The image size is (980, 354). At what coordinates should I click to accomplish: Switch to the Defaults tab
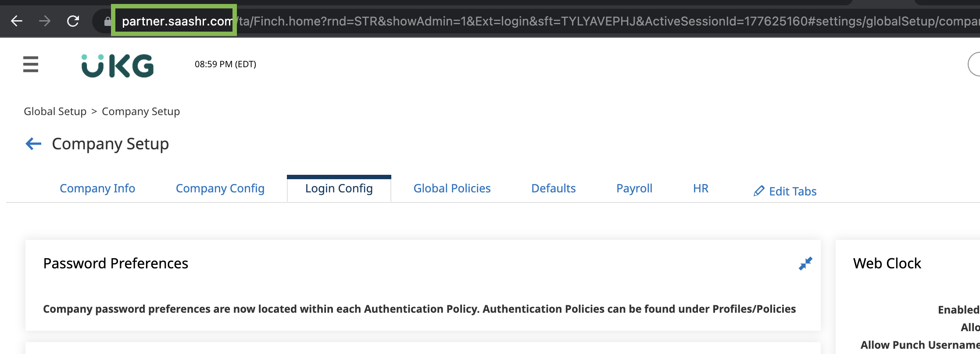(554, 188)
